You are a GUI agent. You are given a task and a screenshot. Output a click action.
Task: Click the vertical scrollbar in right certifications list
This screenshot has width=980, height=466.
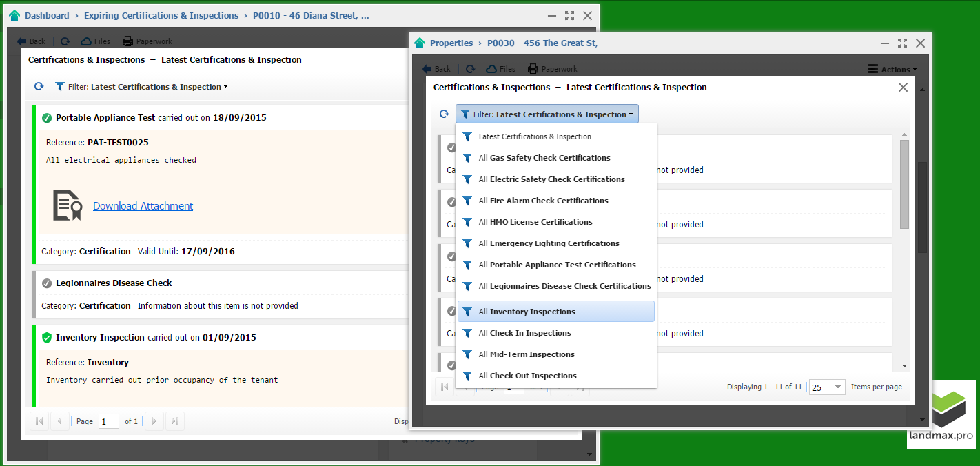904,185
